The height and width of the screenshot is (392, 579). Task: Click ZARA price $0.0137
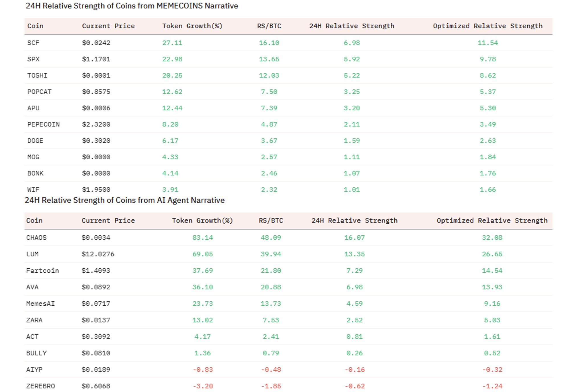pyautogui.click(x=96, y=320)
